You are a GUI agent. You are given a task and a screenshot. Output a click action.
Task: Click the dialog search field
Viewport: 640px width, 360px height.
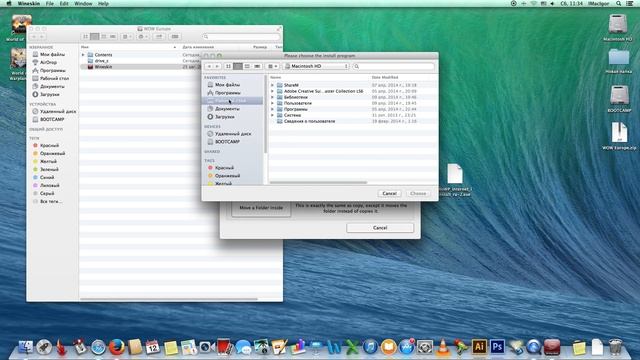pyautogui.click(x=393, y=66)
